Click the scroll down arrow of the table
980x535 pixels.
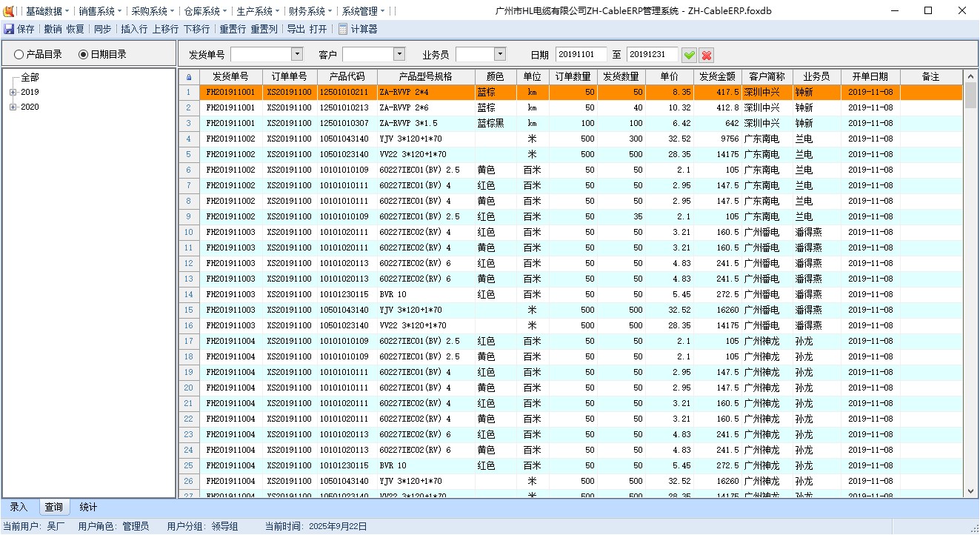pos(970,491)
